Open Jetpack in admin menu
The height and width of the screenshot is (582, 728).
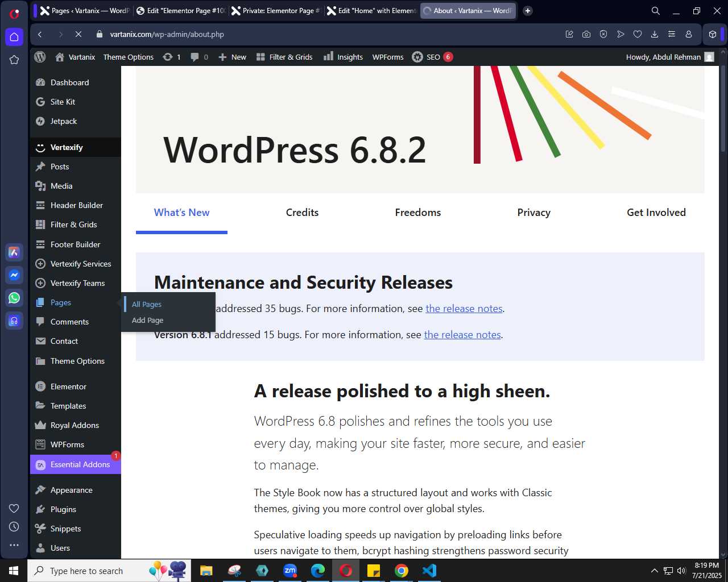75,121
